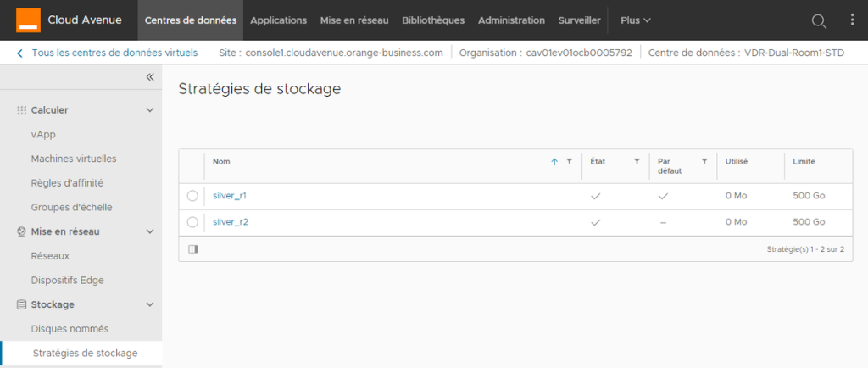Click the Par défaut checkmark for silver_r1

click(663, 196)
